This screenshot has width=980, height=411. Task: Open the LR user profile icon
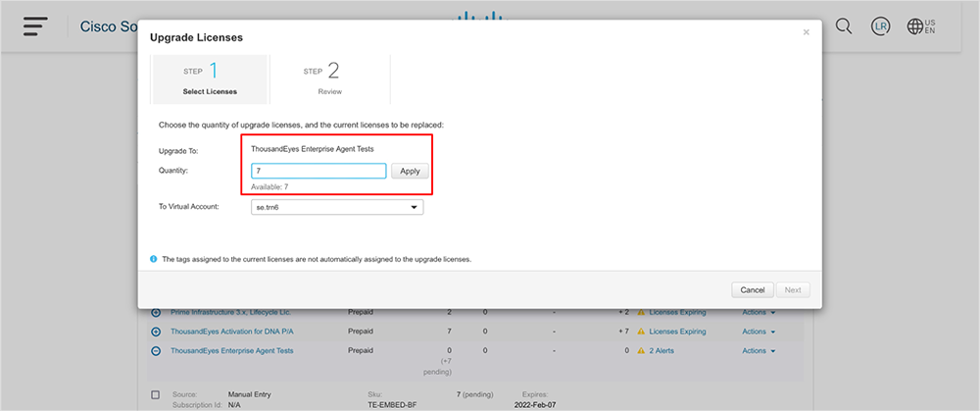(x=880, y=26)
